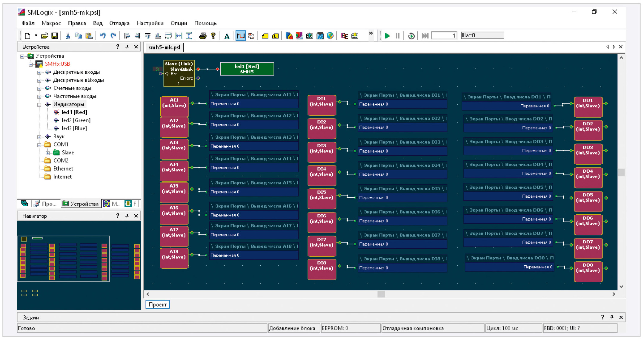Viewport: 644px width, 339px height.
Task: Click the Cut scissors icon
Action: coord(68,36)
